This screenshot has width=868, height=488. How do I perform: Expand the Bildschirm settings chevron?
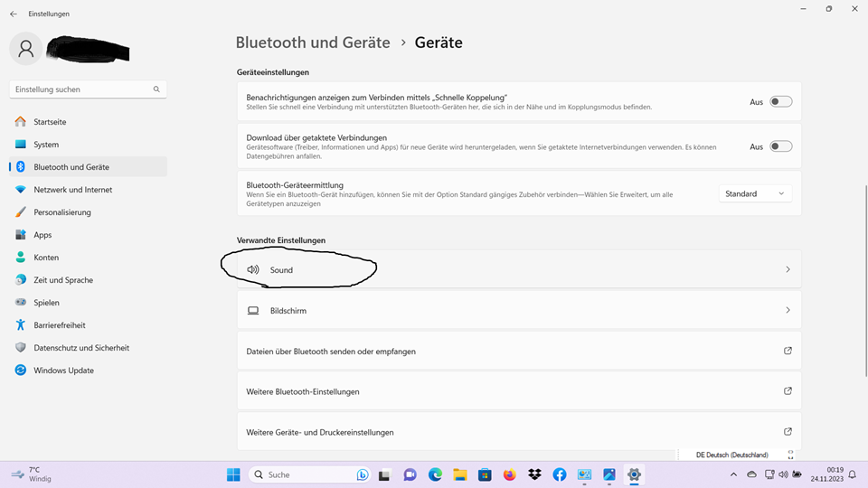click(x=787, y=310)
